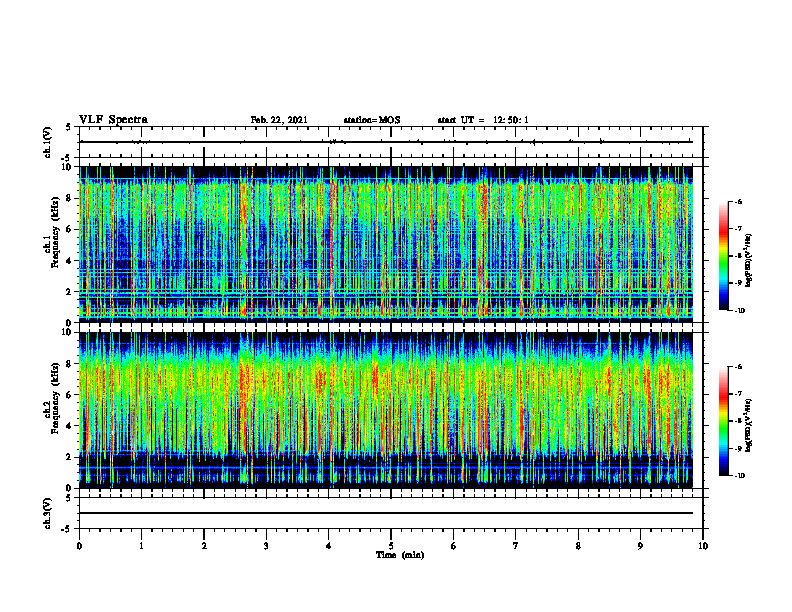Click the "start UT = 12:50: 1" label
The height and width of the screenshot is (612, 792).
click(x=483, y=120)
